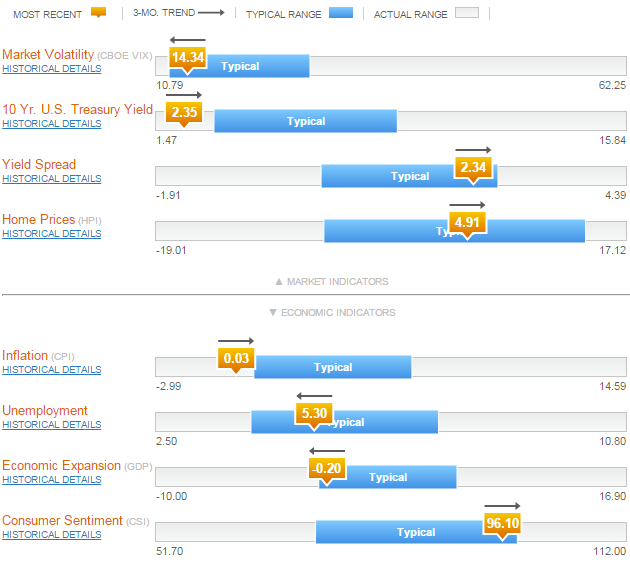
Task: Click the Most Recent orange legend icon
Action: click(x=98, y=13)
